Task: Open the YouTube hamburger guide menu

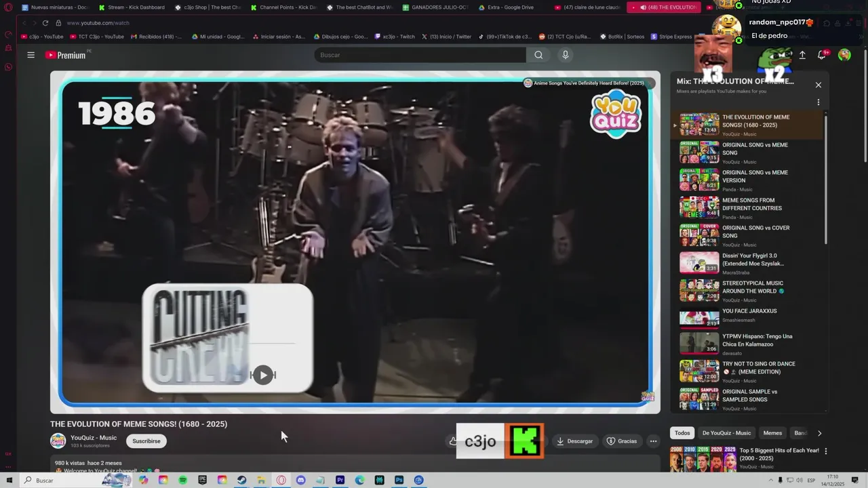Action: (31, 55)
